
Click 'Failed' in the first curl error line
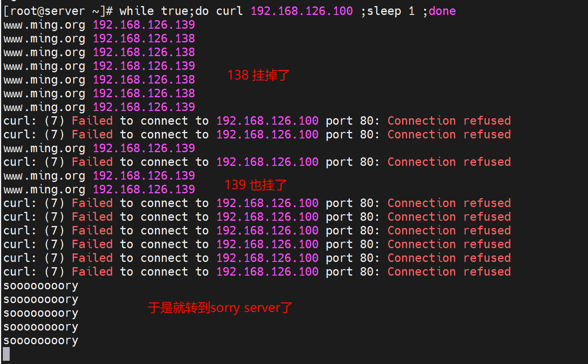coord(92,121)
